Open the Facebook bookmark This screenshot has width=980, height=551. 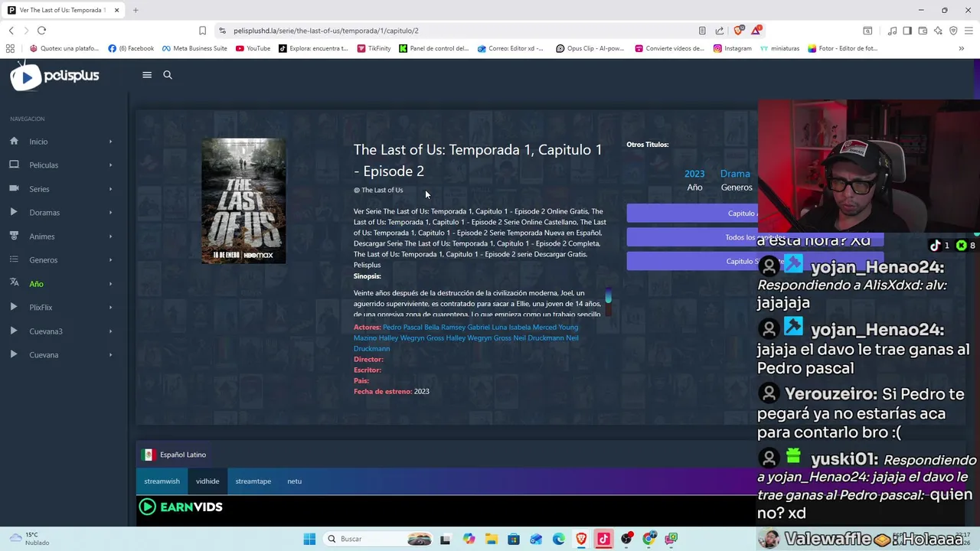131,48
